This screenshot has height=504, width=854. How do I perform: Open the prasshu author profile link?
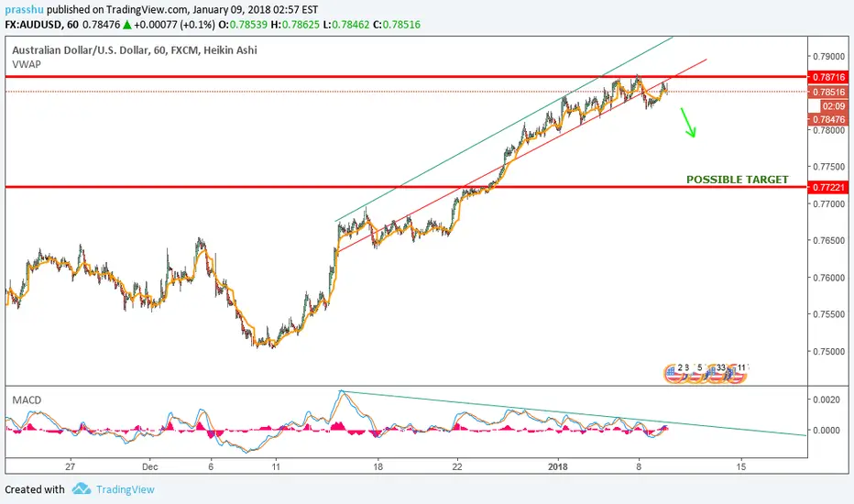pos(24,9)
